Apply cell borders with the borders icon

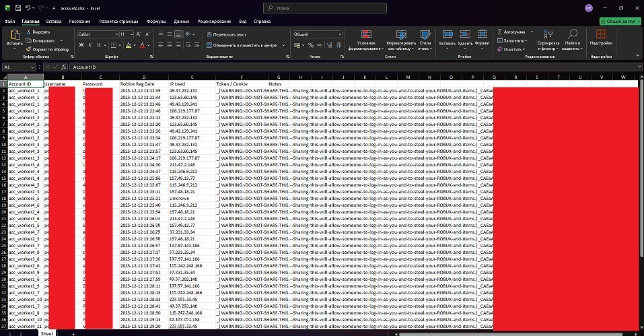coord(113,45)
